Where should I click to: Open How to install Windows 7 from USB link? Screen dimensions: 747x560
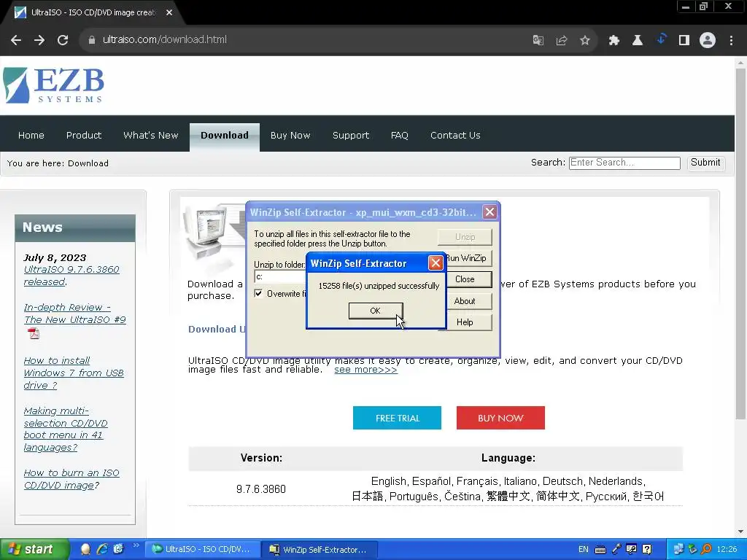pyautogui.click(x=74, y=373)
